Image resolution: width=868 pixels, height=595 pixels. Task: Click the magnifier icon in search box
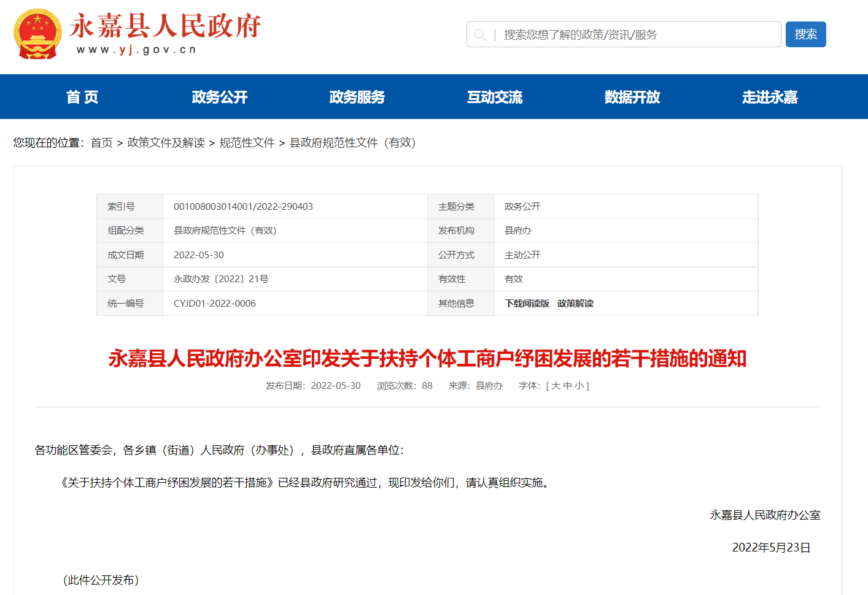[x=480, y=35]
